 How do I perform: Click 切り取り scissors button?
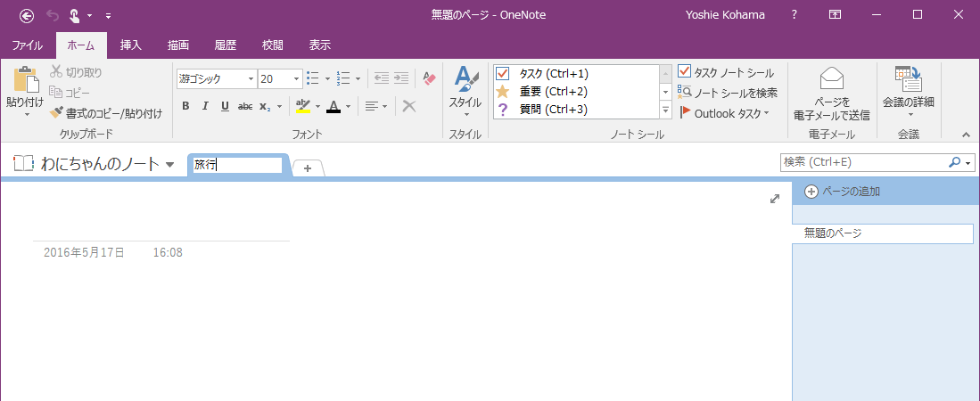pos(77,72)
